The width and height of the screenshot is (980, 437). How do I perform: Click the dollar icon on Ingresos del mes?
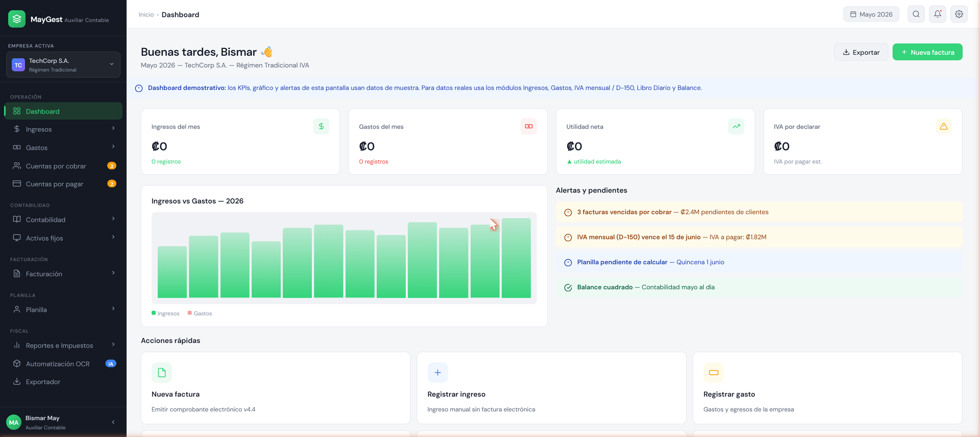(321, 126)
